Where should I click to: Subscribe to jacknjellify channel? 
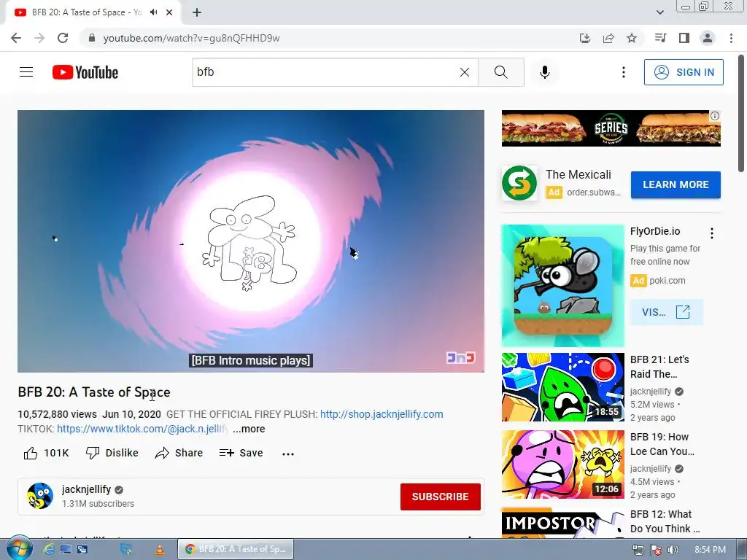[440, 497]
